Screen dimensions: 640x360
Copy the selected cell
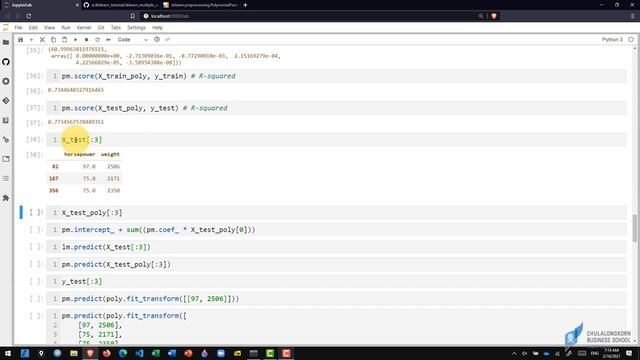[53, 40]
